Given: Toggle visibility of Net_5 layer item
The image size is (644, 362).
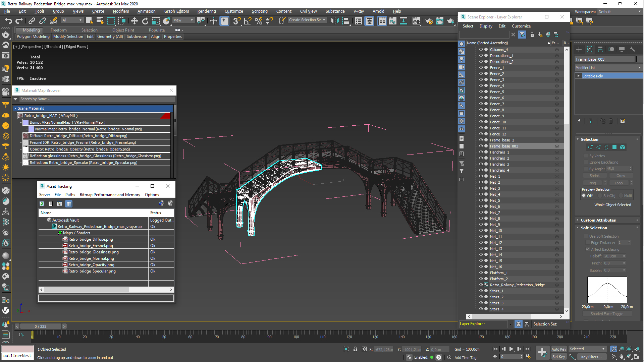Looking at the screenshot, I should tap(481, 200).
